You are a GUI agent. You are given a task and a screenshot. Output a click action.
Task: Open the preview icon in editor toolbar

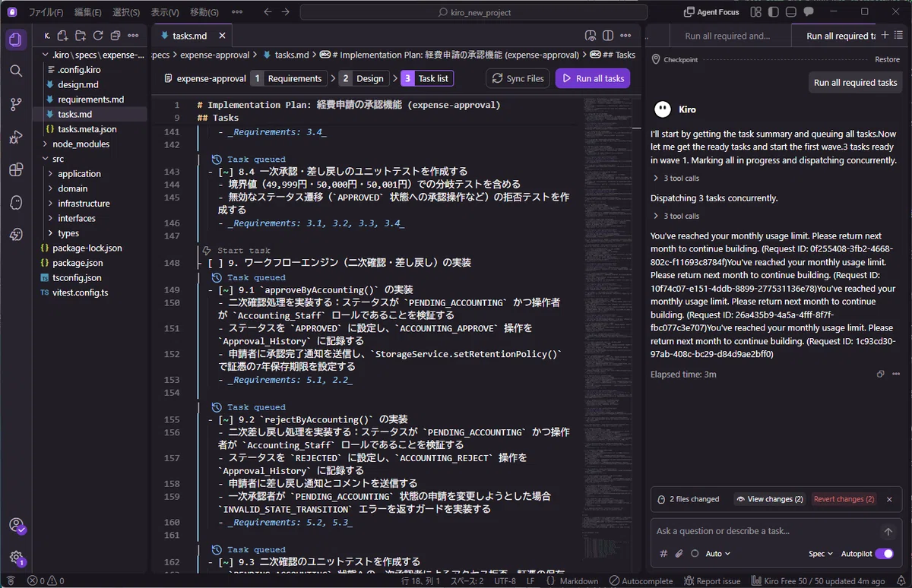click(x=590, y=36)
